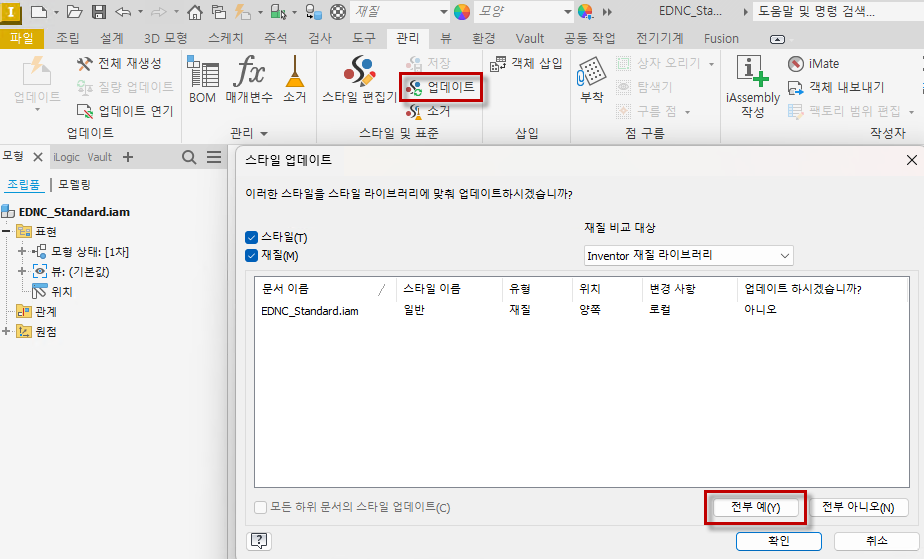
Task: Toggle 모든 하위 문서의 스타일 업데이트 checkbox
Action: (261, 507)
